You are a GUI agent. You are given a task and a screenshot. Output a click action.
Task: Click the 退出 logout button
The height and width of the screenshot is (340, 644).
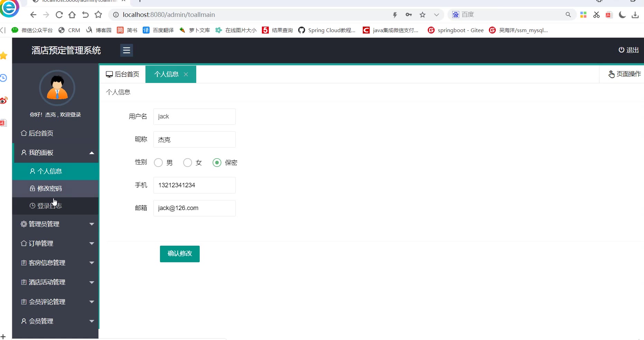coord(628,50)
